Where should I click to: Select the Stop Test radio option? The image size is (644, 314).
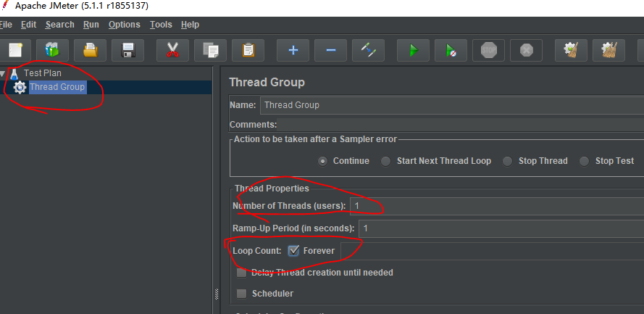coord(584,161)
